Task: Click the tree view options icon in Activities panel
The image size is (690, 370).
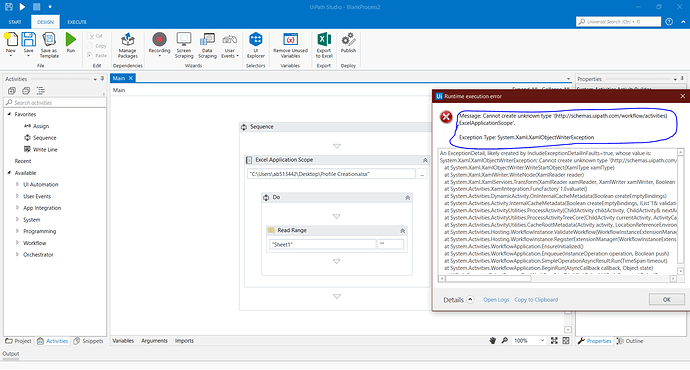Action: tap(40, 91)
